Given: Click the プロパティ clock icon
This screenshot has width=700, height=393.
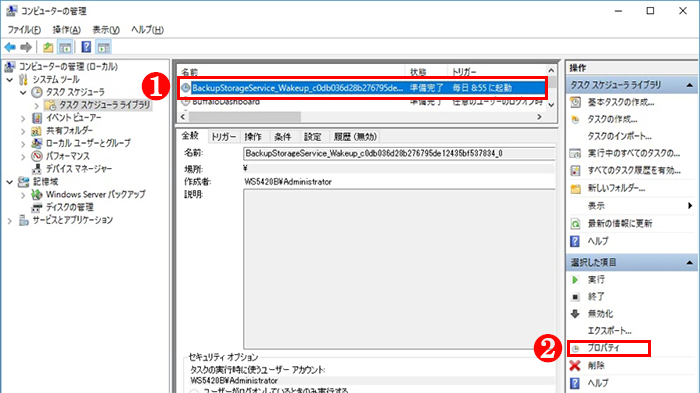Looking at the screenshot, I should point(575,348).
